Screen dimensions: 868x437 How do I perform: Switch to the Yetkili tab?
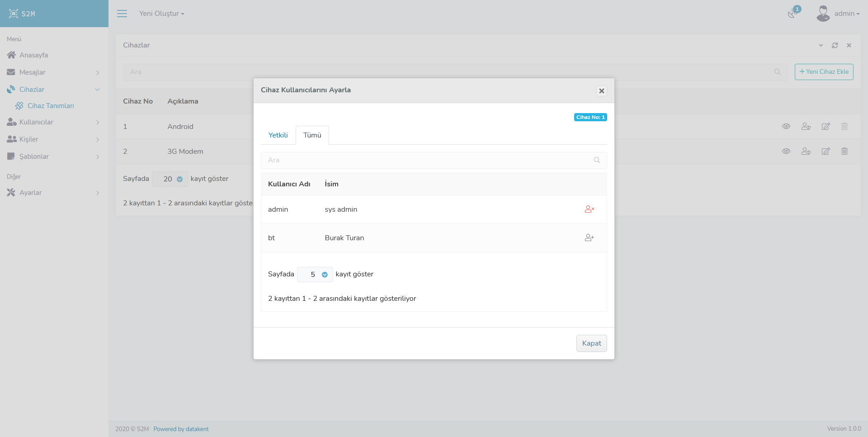278,135
